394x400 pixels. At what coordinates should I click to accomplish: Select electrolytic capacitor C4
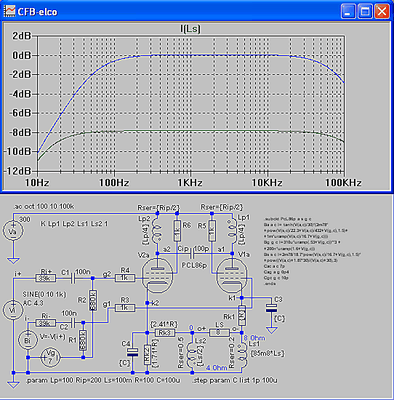click(133, 352)
